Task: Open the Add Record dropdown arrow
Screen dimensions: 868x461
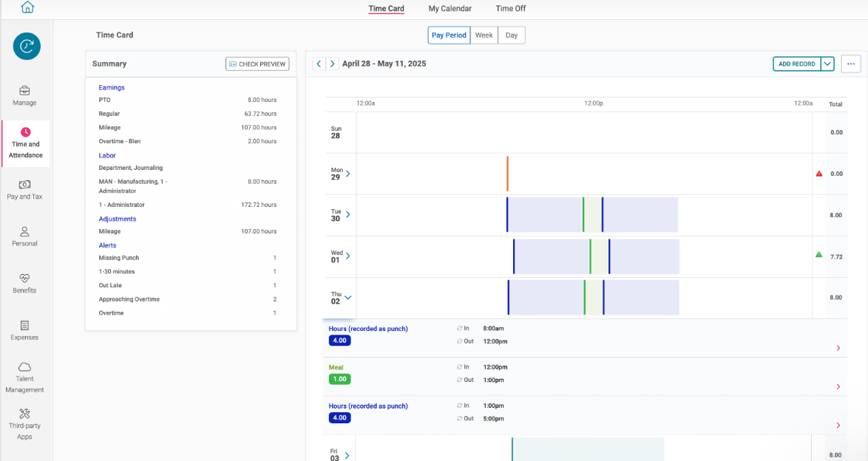Action: tap(828, 64)
